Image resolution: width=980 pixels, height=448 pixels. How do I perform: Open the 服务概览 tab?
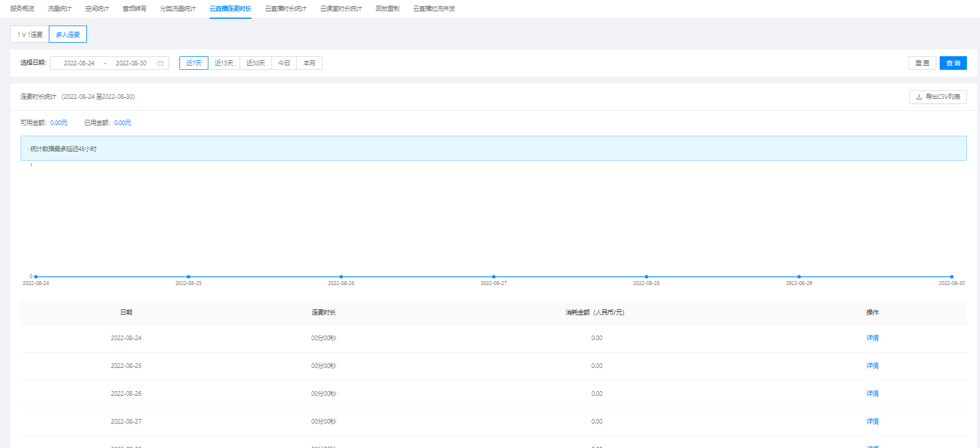click(22, 9)
